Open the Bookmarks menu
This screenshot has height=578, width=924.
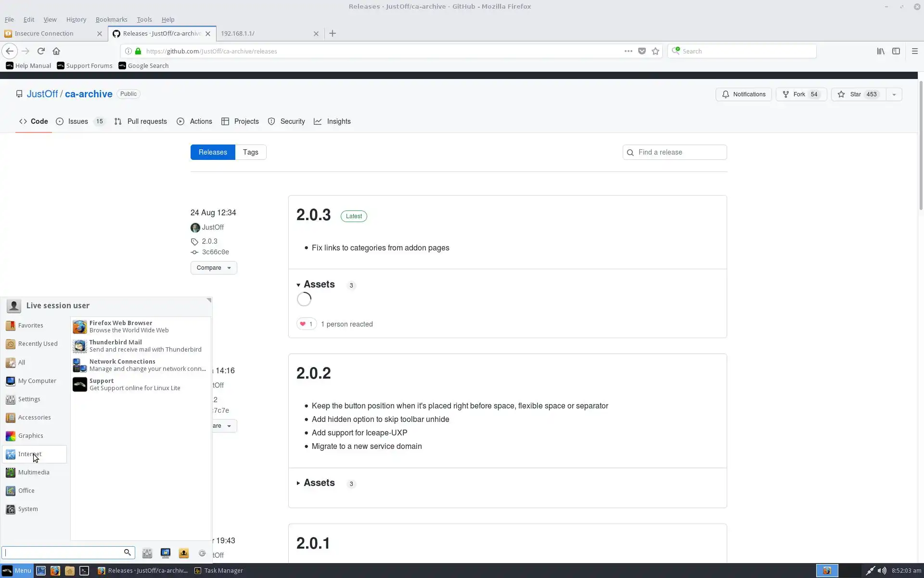tap(111, 19)
